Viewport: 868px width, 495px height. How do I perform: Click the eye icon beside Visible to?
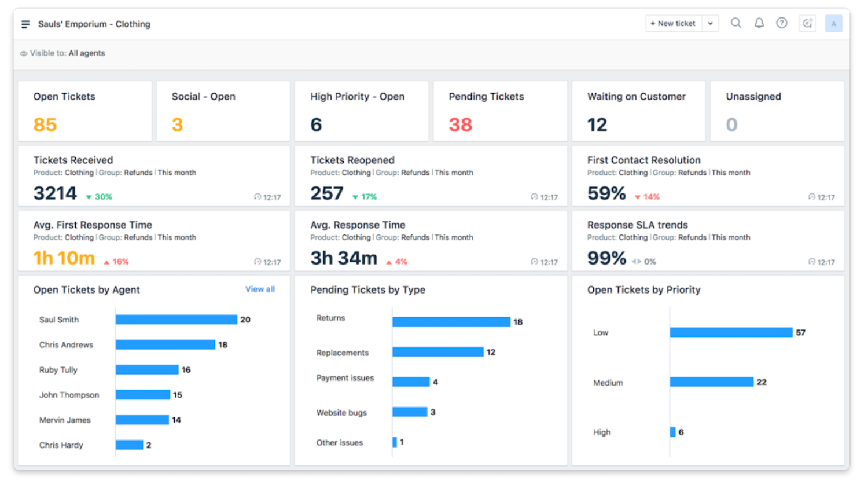click(24, 53)
